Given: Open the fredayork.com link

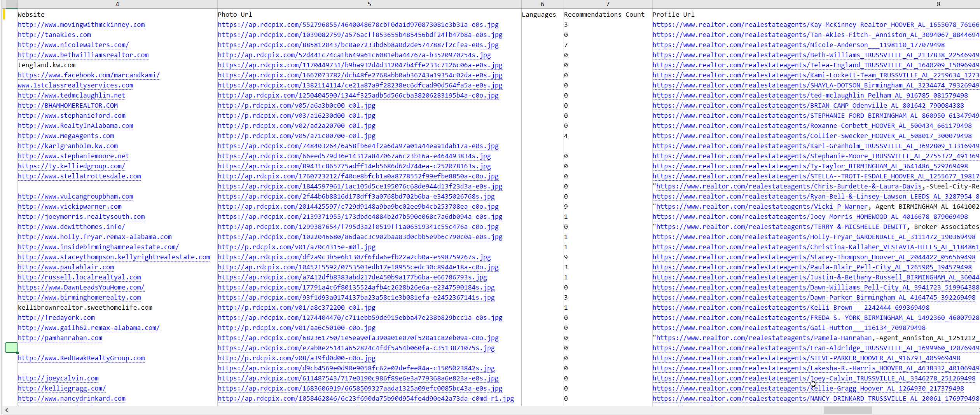Looking at the screenshot, I should [x=56, y=317].
